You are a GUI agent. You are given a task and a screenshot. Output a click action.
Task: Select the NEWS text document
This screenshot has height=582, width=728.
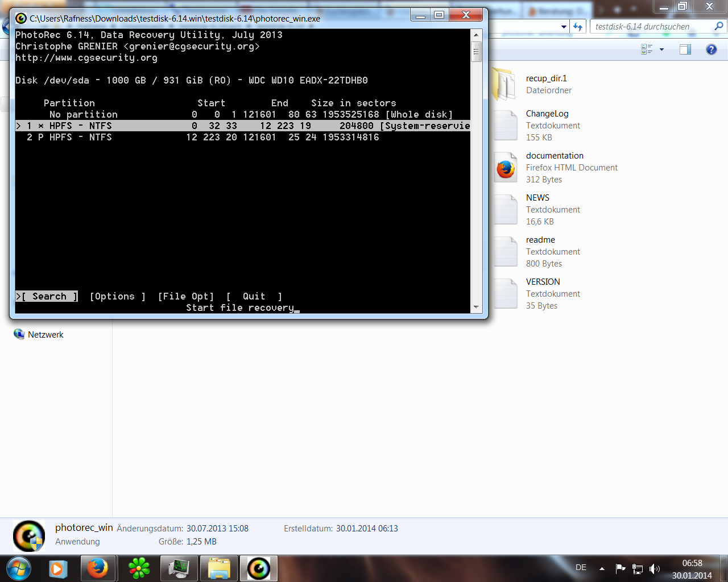[537, 198]
